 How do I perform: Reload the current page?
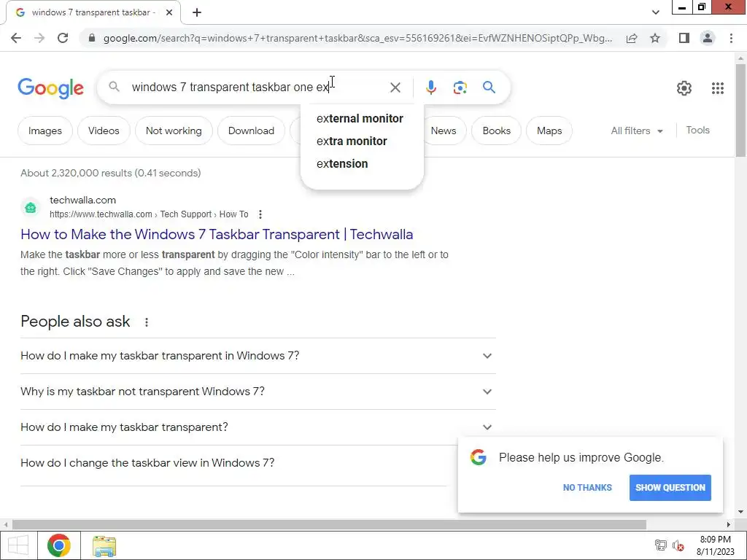(63, 38)
